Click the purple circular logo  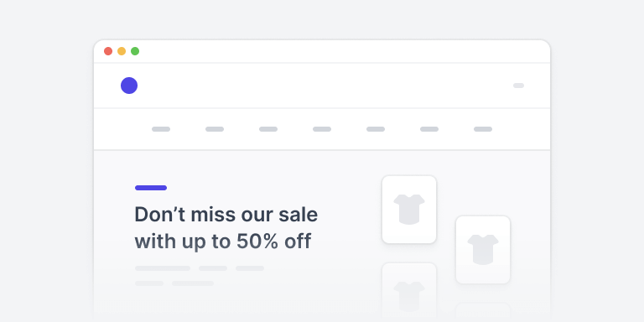(129, 86)
